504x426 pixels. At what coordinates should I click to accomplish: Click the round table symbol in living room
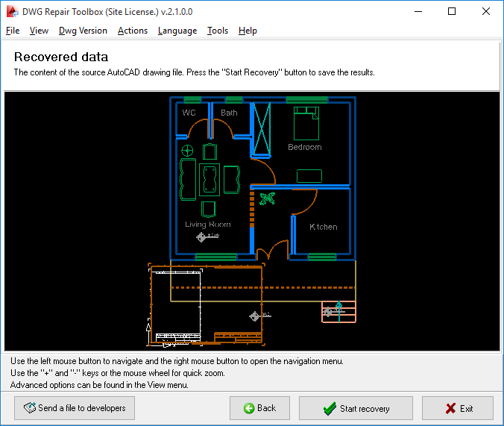187,150
